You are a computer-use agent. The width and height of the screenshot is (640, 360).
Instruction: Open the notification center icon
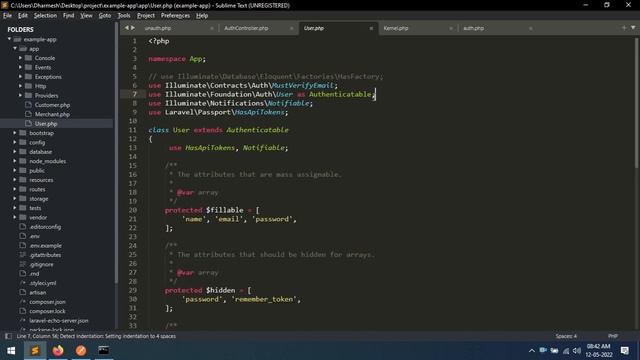(x=624, y=351)
